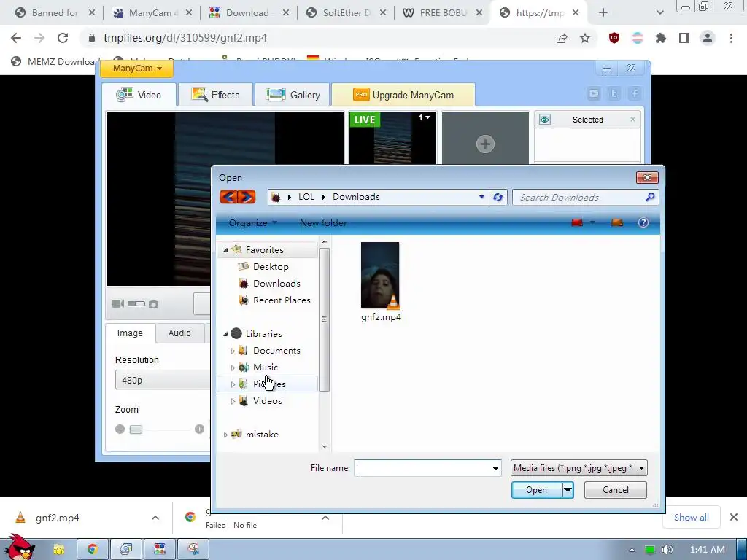Toggle the preview pane icon in Open dialog
This screenshot has width=747, height=560.
617,222
